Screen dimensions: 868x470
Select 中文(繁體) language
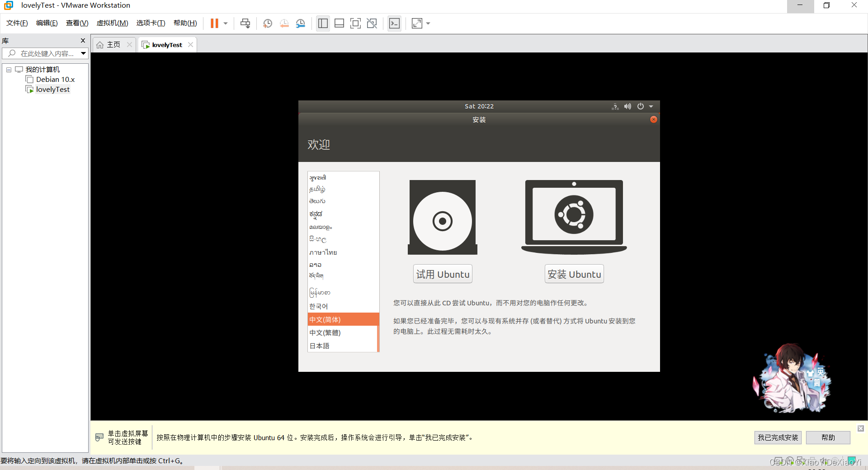[342, 332]
